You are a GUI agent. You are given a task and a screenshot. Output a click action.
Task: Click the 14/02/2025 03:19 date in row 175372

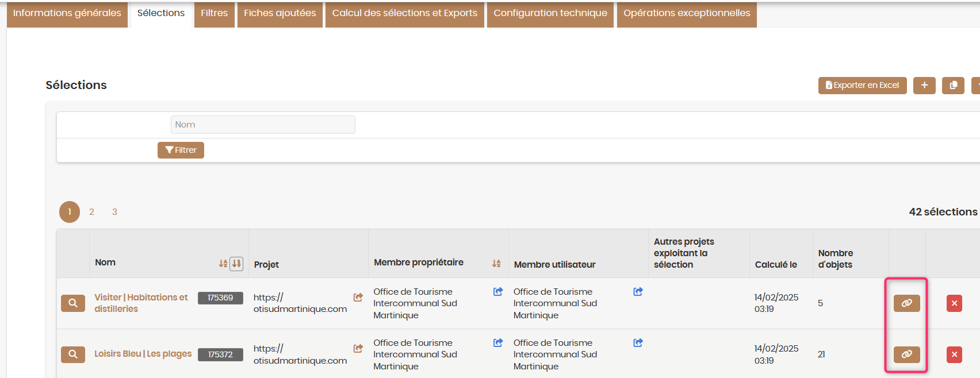click(776, 354)
